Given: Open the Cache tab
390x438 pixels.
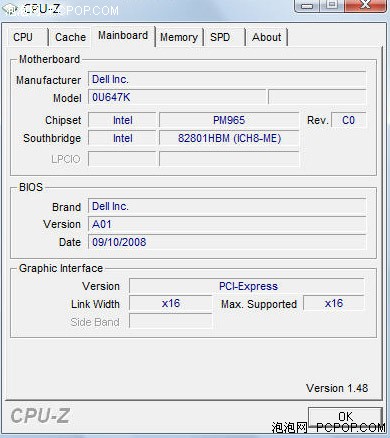Looking at the screenshot, I should click(70, 37).
